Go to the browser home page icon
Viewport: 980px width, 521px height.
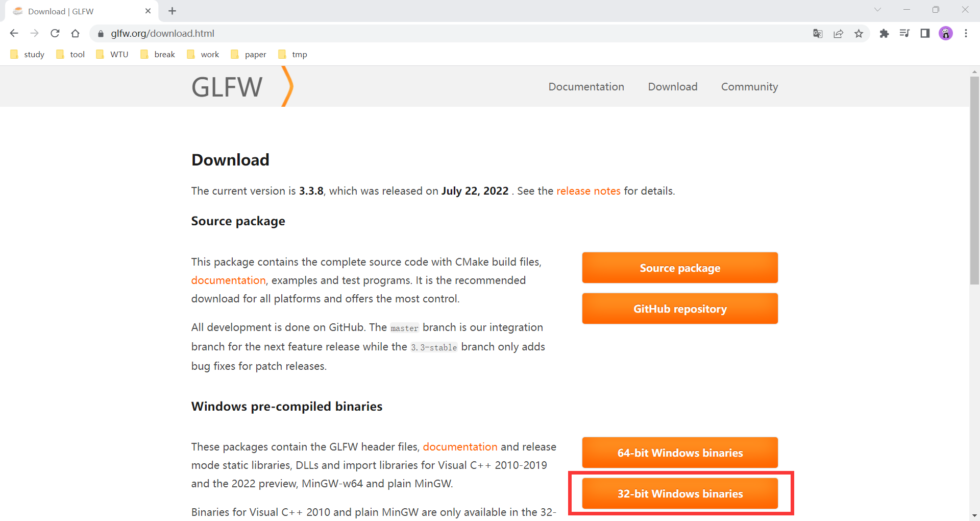tap(76, 33)
